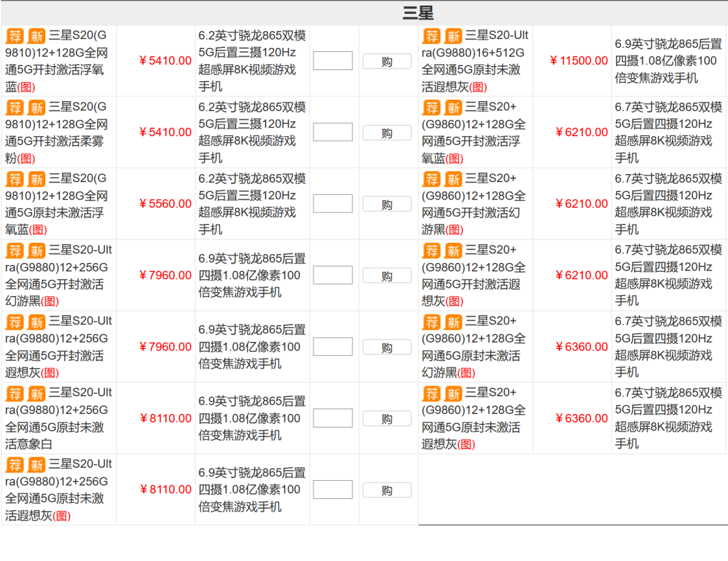Click 荐 badge on S20-Ultra 12+256G 开封激活幻游黑 row

[15, 250]
